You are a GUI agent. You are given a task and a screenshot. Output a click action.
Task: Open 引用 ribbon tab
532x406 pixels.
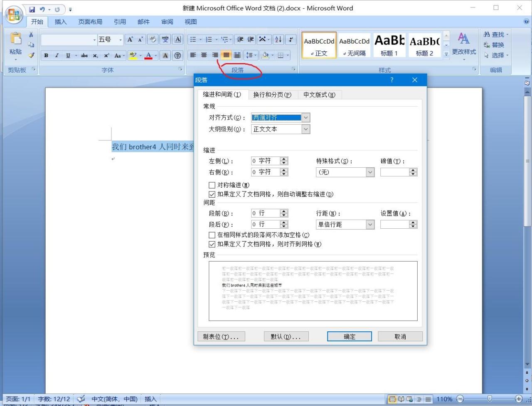tap(120, 22)
